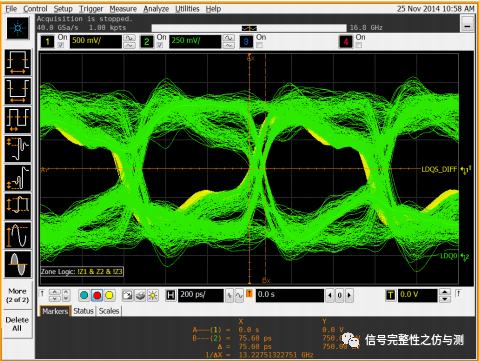Shift horizontal position right with arrow
The image size is (479, 361).
(x=349, y=295)
